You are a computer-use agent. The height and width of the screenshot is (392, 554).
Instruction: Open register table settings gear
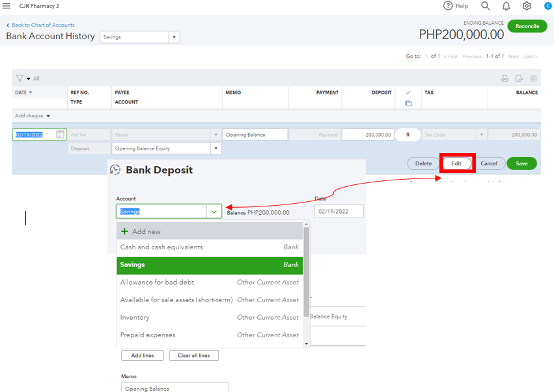pyautogui.click(x=534, y=79)
